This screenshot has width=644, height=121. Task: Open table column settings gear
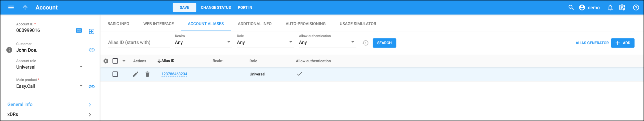pos(106,61)
